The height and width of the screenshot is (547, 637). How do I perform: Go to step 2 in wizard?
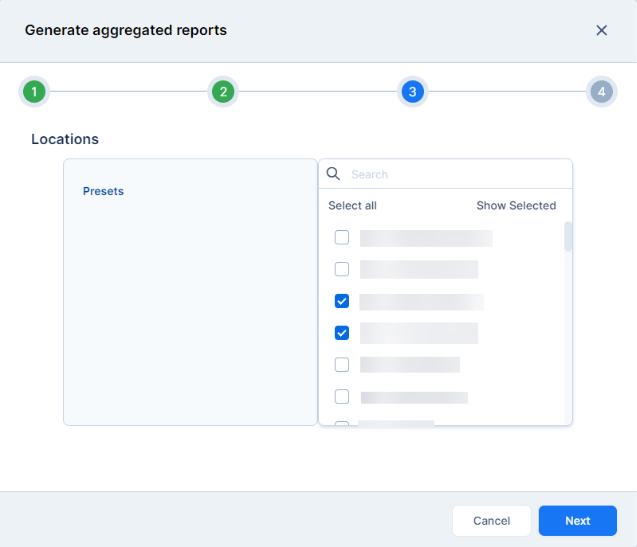(223, 92)
